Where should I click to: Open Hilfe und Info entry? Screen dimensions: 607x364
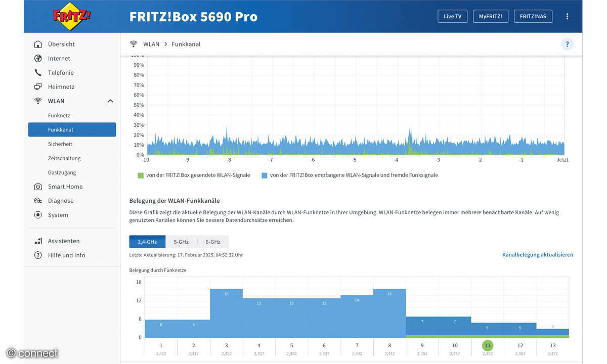tap(66, 255)
